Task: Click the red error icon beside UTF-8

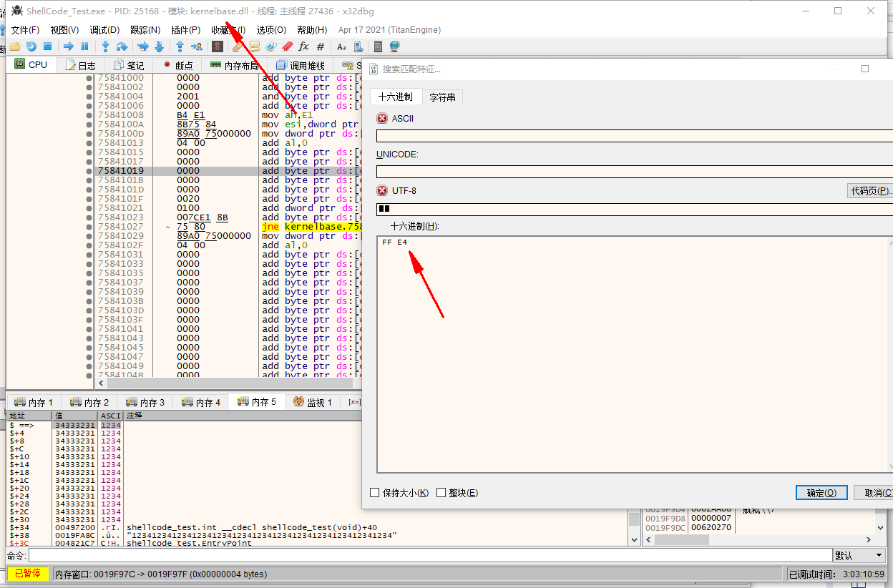Action: click(382, 190)
